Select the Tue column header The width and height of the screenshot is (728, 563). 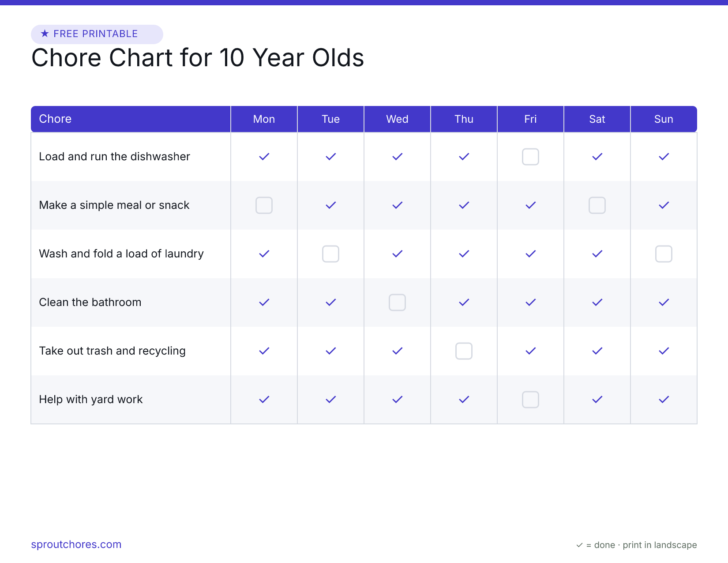click(x=330, y=119)
